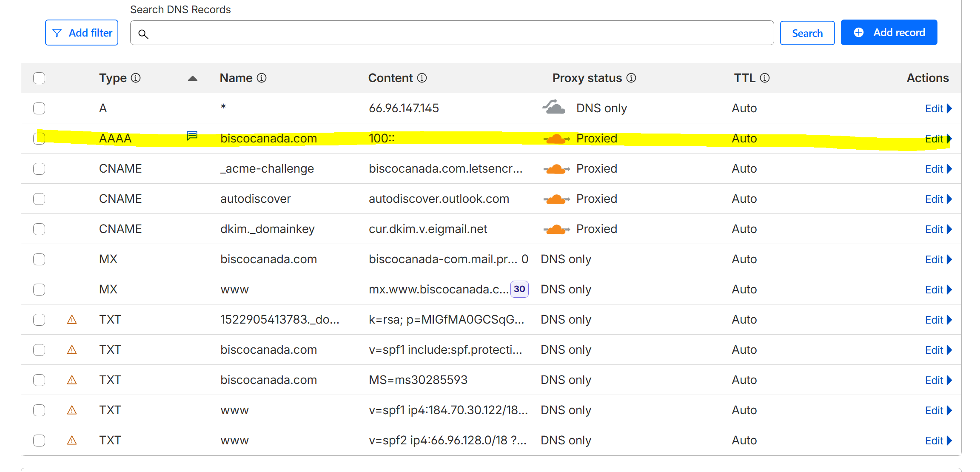
Task: Sort by Type using the arrow
Action: pyautogui.click(x=193, y=78)
